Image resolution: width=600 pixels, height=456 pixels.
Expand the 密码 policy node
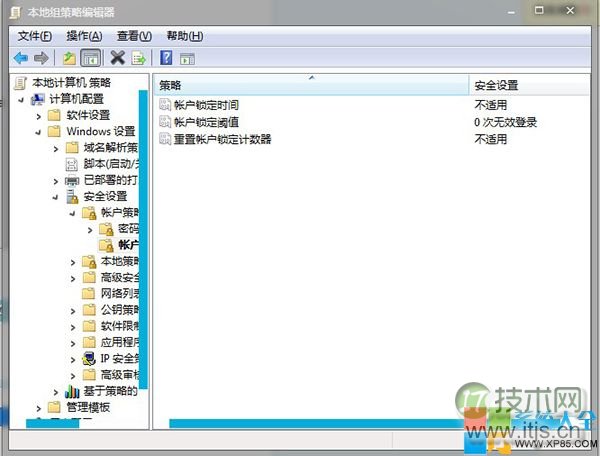[90, 230]
